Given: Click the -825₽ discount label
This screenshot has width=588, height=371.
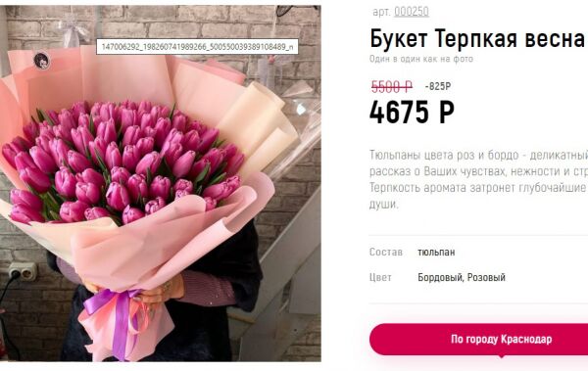Looking at the screenshot, I should [438, 86].
